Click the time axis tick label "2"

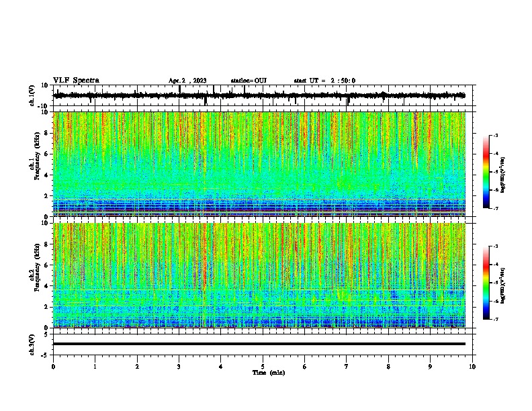[137, 367]
